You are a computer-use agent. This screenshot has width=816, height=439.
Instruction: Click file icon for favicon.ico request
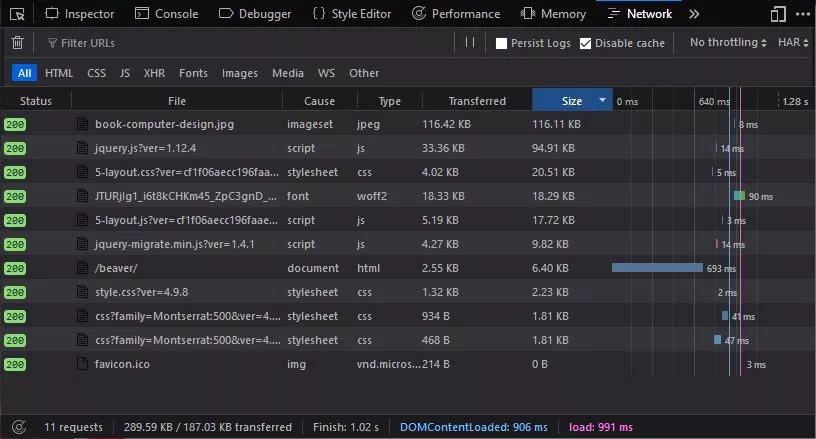[x=84, y=364]
